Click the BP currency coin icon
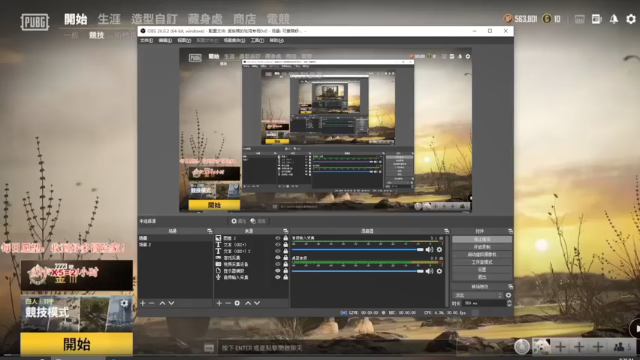The width and height of the screenshot is (640, 360). [508, 19]
